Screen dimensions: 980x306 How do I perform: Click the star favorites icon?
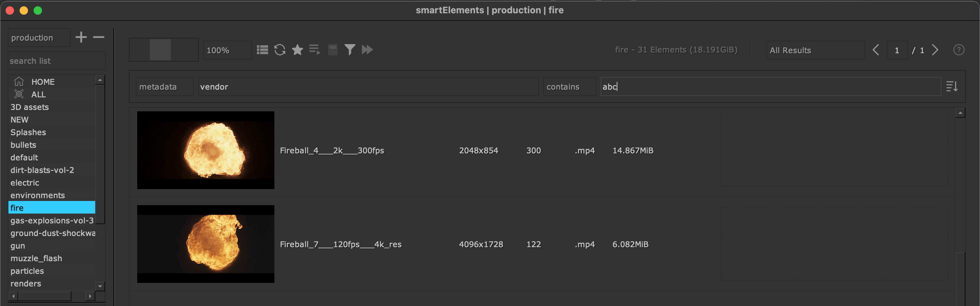[297, 50]
